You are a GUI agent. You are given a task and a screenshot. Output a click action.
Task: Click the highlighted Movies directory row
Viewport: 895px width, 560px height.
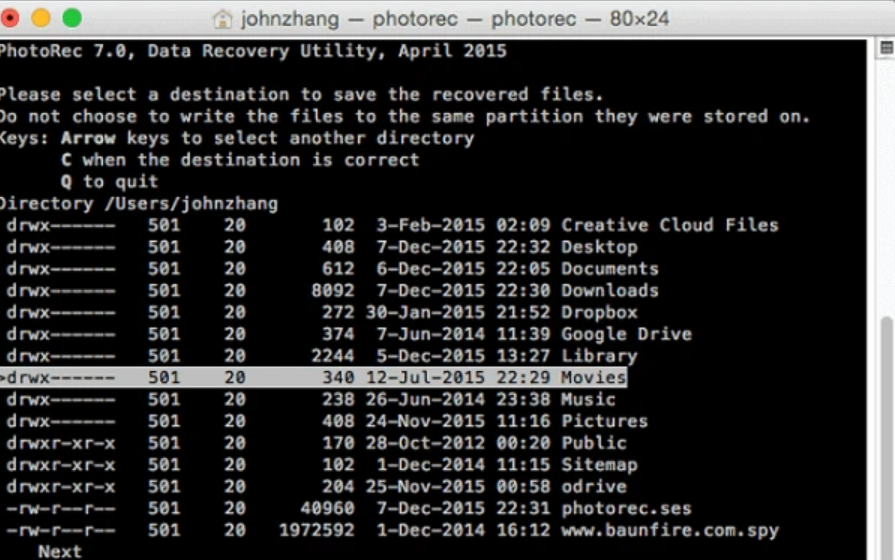coord(593,378)
